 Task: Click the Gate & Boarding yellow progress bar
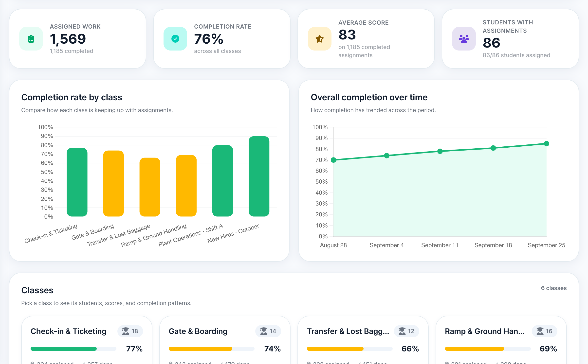coord(212,348)
